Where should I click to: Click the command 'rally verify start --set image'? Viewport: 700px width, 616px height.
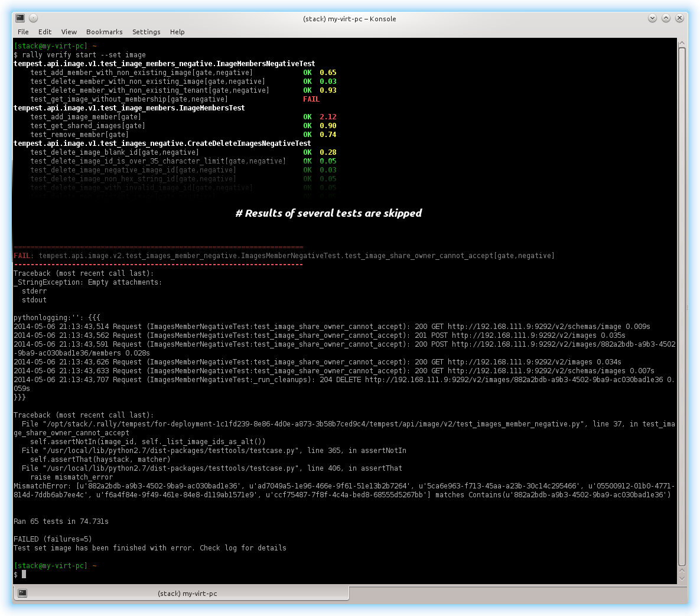(84, 55)
